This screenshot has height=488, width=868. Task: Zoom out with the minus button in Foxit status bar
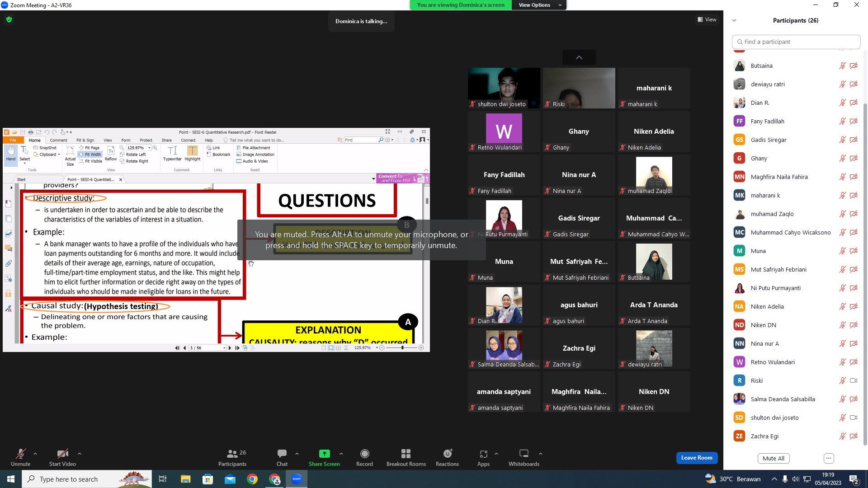coord(382,347)
